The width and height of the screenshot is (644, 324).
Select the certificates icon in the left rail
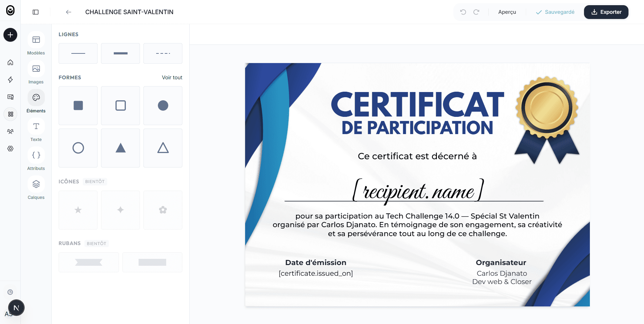pyautogui.click(x=10, y=97)
